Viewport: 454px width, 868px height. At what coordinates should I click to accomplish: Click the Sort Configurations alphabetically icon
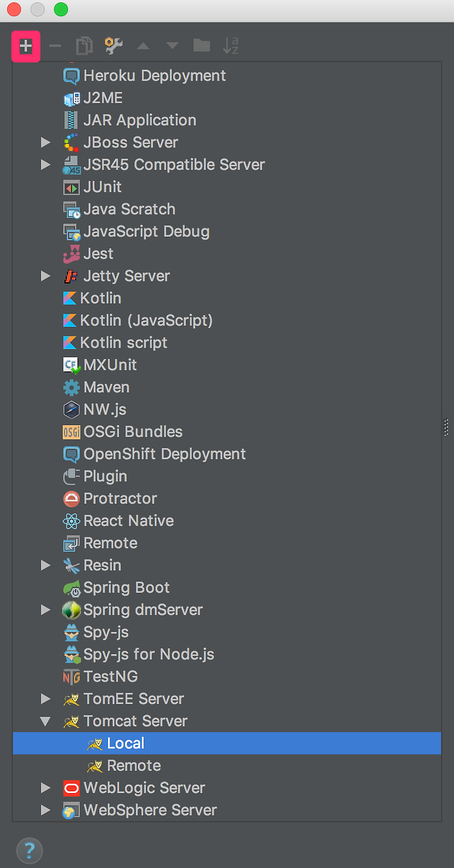click(231, 45)
